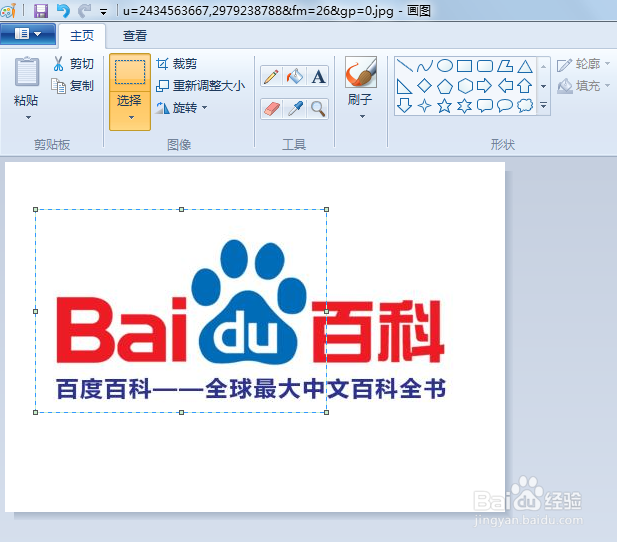Open 重新调整大小 resize dialog

(201, 85)
